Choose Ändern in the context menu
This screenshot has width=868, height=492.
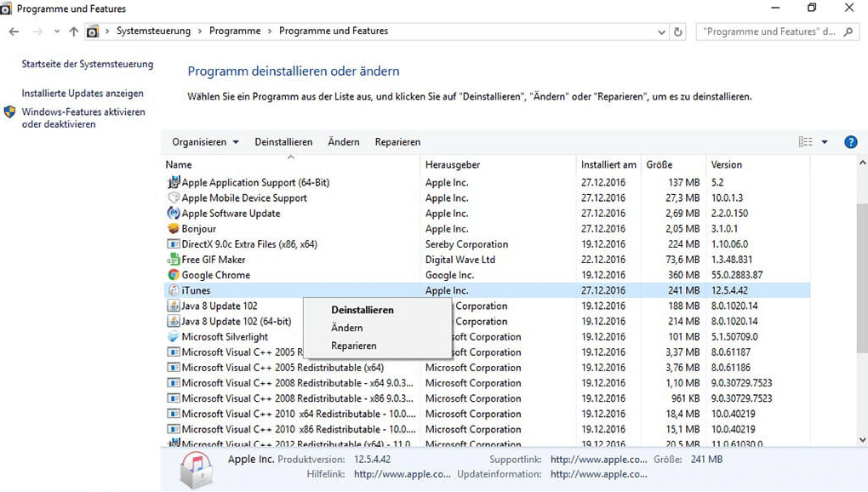click(x=347, y=328)
